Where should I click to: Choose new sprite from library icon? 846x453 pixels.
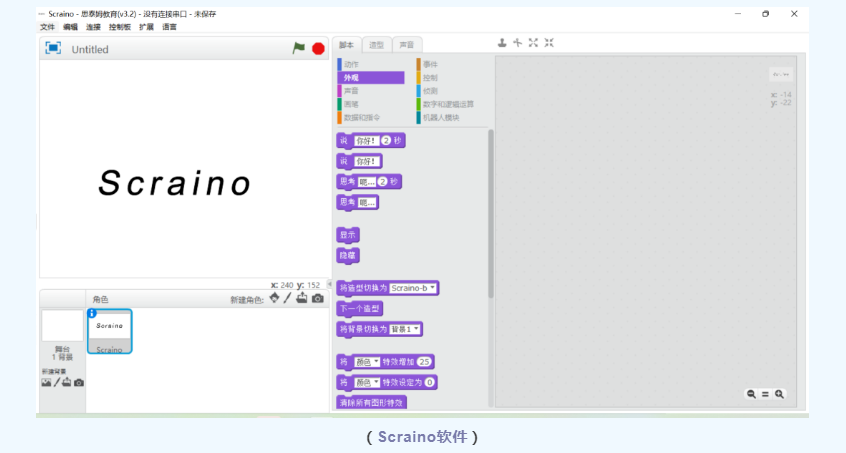[275, 298]
